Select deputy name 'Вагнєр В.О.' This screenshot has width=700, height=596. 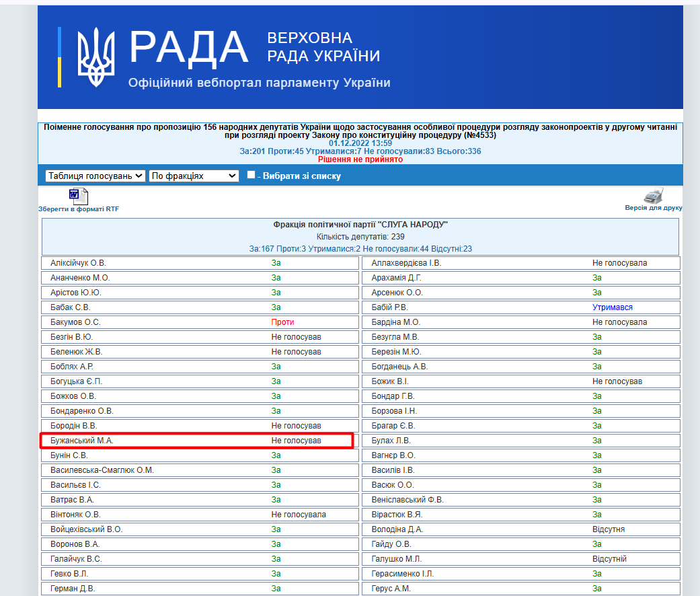[x=393, y=455]
